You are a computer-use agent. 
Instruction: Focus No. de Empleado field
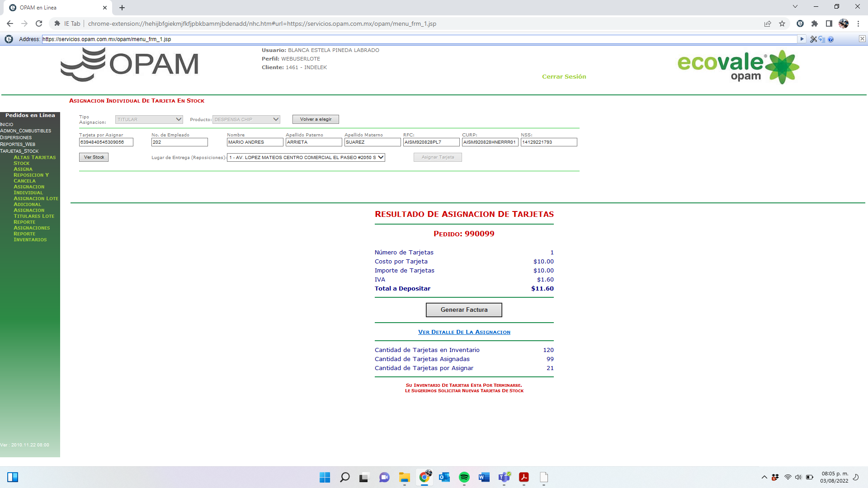(179, 142)
